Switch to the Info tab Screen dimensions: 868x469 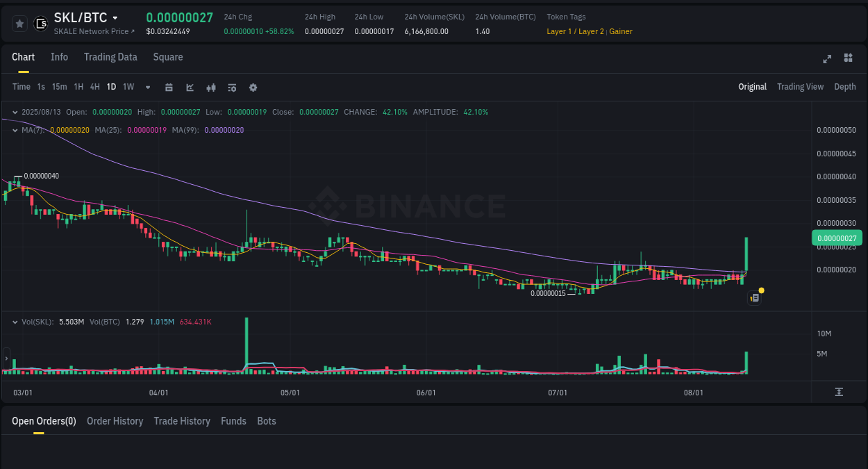(59, 57)
